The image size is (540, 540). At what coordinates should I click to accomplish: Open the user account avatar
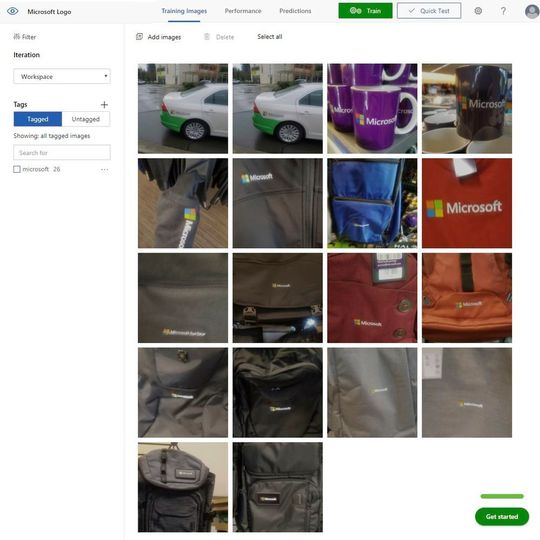click(532, 11)
